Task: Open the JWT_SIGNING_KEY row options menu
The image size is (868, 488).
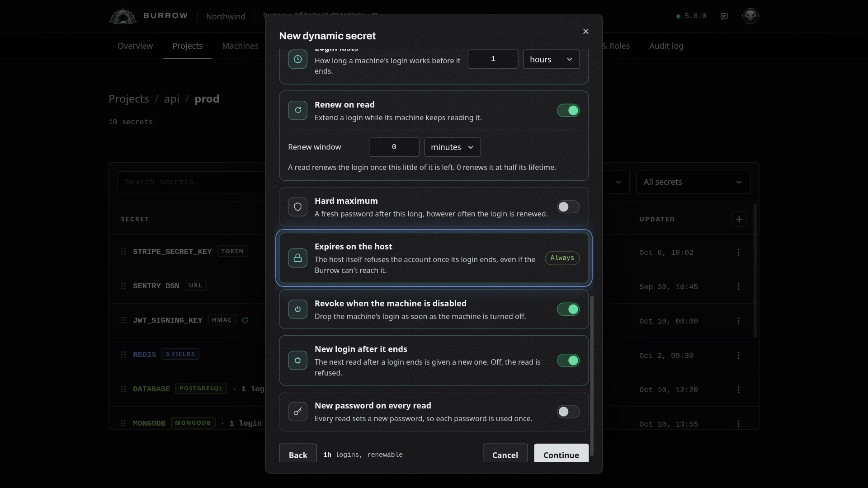Action: click(x=739, y=321)
